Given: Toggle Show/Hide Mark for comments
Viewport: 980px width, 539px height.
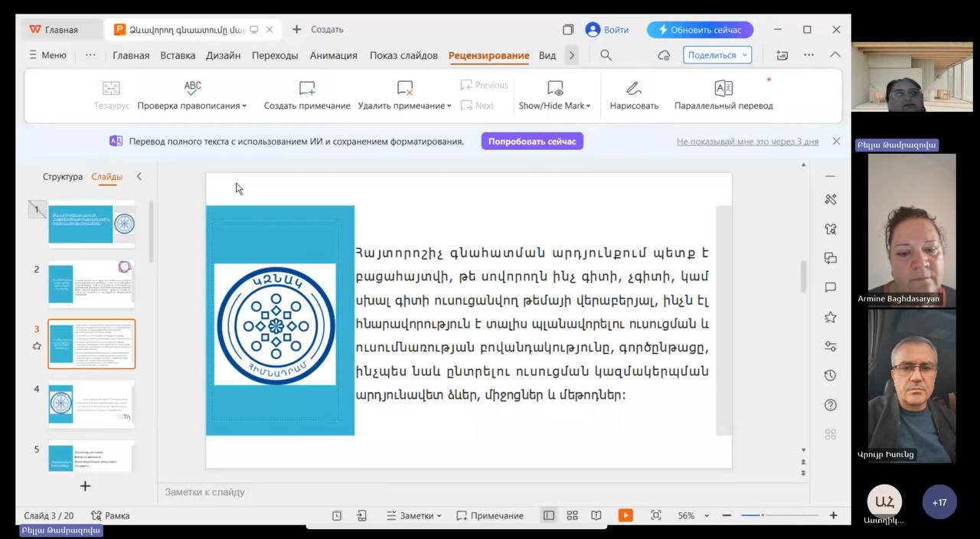Looking at the screenshot, I should [555, 87].
